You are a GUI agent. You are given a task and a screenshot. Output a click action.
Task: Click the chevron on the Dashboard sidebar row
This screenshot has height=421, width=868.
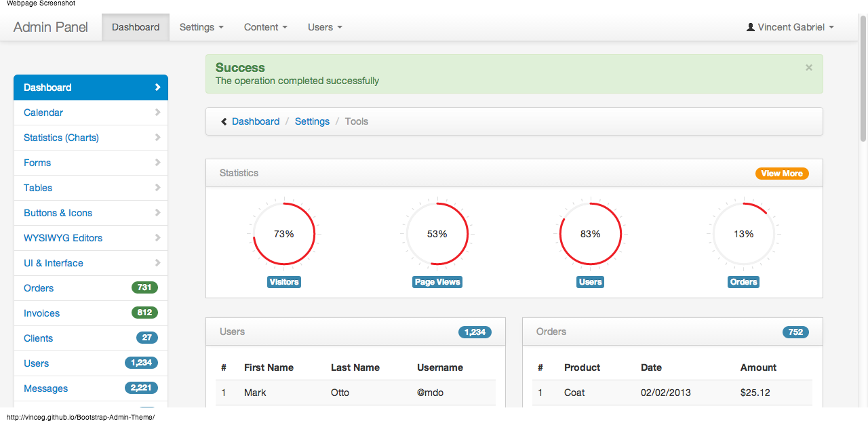pyautogui.click(x=157, y=87)
